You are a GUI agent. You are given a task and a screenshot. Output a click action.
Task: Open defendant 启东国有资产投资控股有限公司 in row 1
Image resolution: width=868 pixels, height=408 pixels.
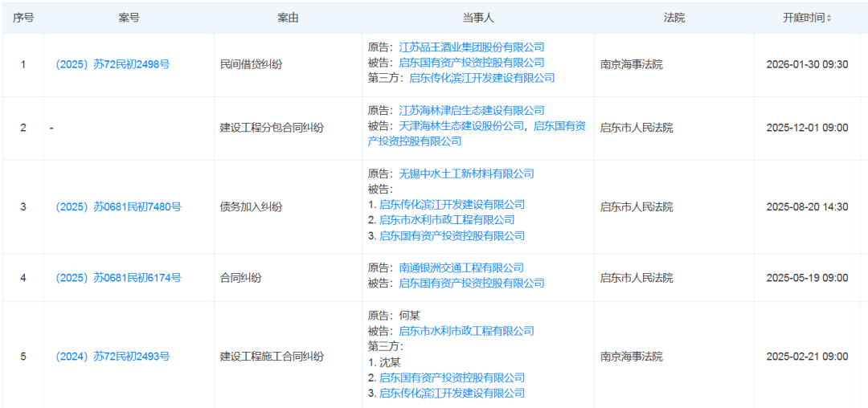coord(472,63)
